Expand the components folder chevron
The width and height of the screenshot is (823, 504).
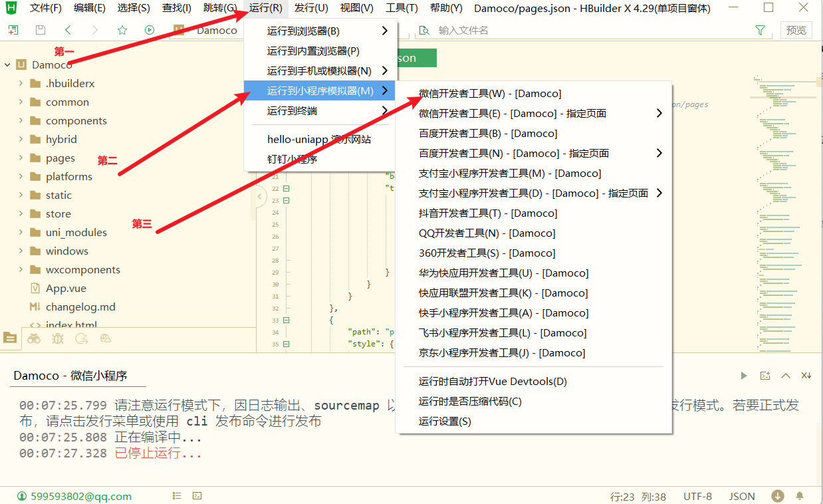(x=21, y=121)
